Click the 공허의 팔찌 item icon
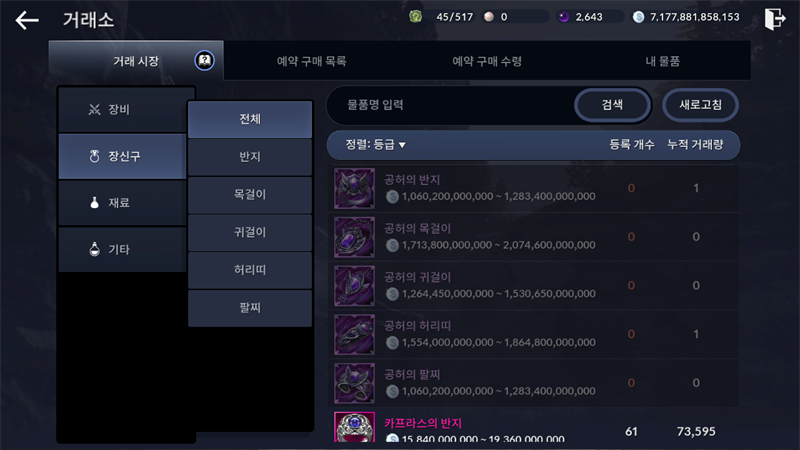The image size is (800, 450). 355,383
